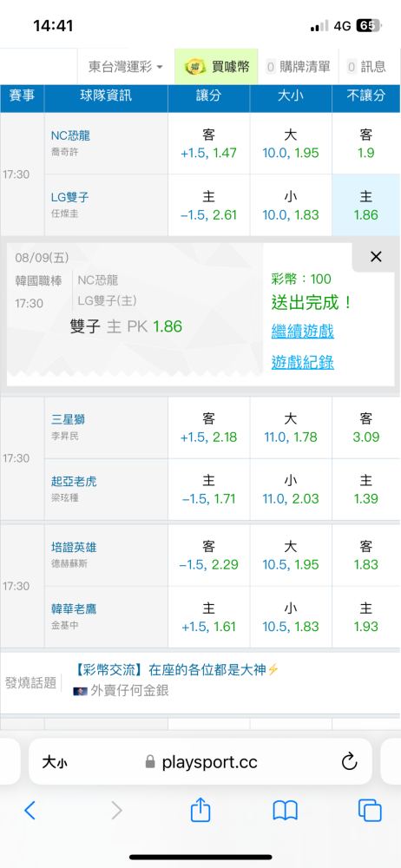Close the bet slip with X

[x=376, y=256]
